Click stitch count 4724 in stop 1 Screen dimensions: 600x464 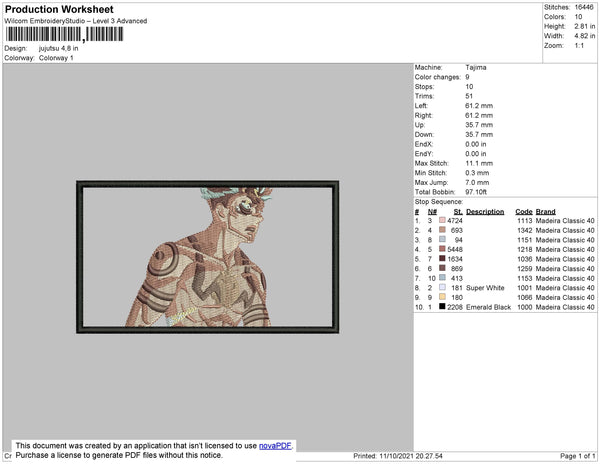455,221
